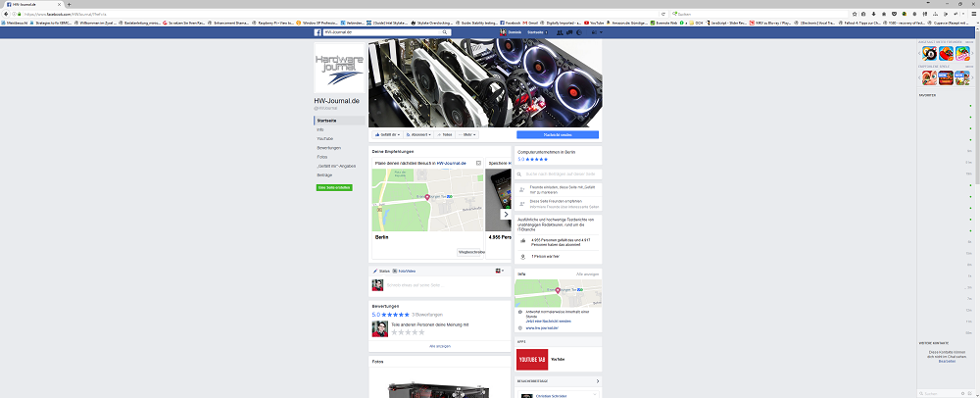Open Bewertungen in page sidebar
This screenshot has width=980, height=398.
coord(328,148)
